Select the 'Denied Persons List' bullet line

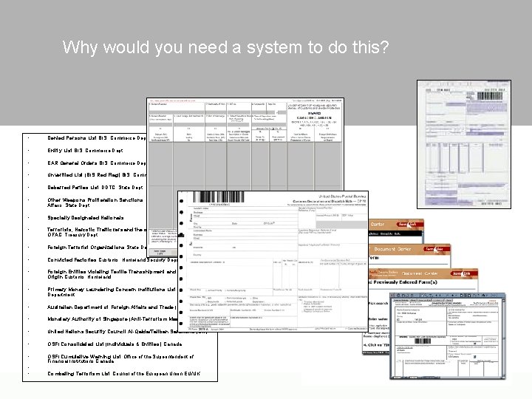coord(97,138)
